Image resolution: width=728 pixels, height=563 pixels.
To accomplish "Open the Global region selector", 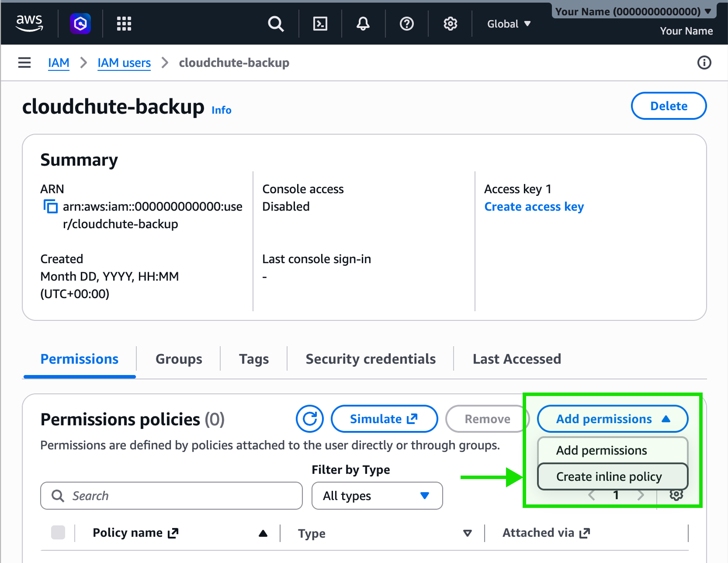I will [509, 24].
